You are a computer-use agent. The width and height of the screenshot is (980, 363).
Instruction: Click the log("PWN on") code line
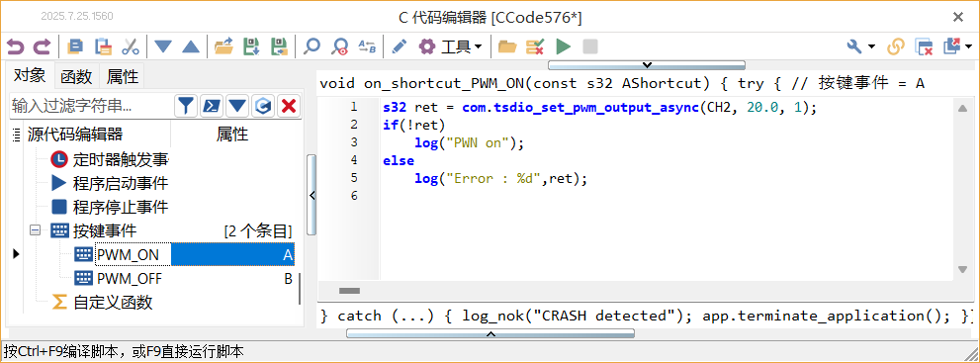[469, 142]
